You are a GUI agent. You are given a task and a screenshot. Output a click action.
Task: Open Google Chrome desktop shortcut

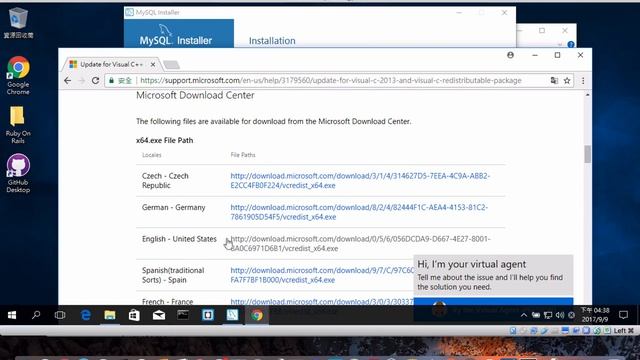pos(18,76)
